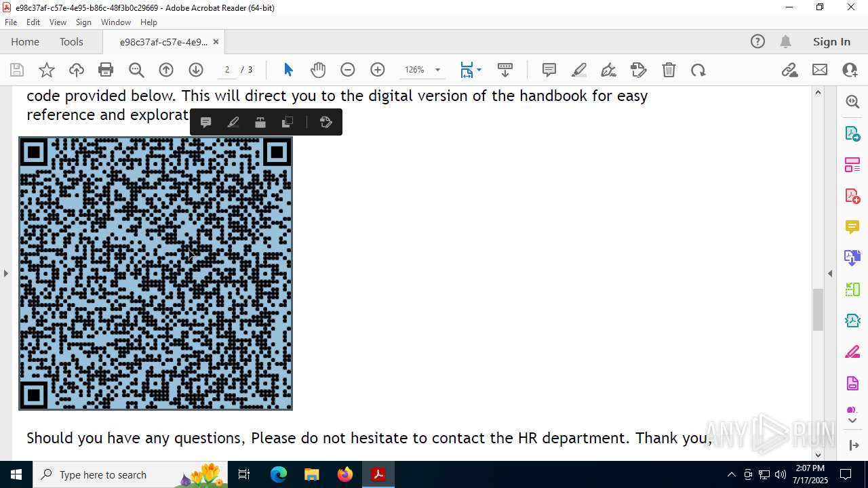Switch to the Home tab
Viewport: 868px width, 488px height.
tap(25, 42)
